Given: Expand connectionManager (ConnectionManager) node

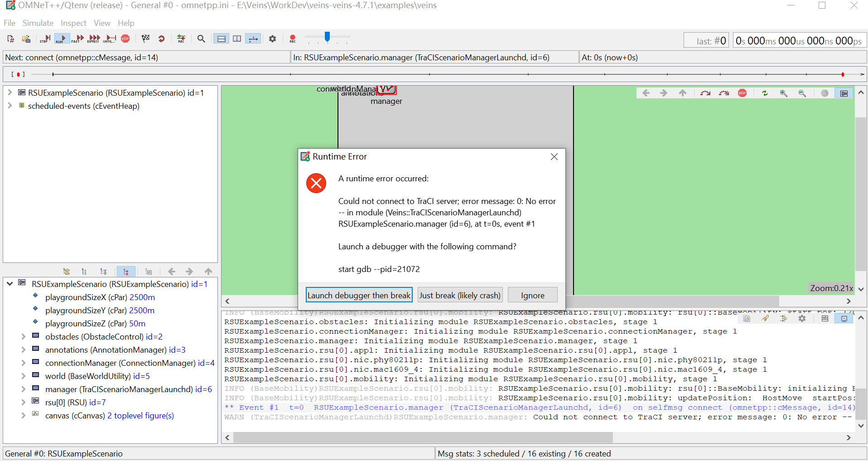Looking at the screenshot, I should [x=23, y=363].
